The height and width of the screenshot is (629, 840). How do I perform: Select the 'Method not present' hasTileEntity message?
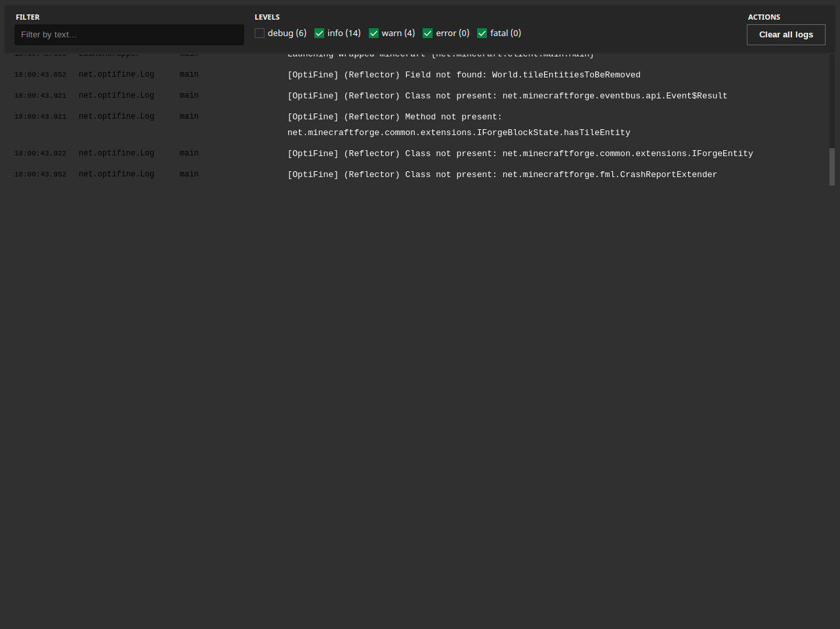[x=459, y=125]
